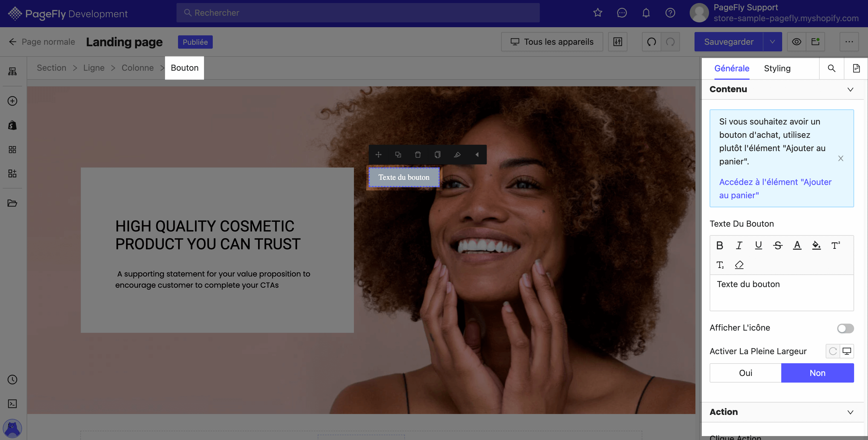
Task: Open the Tous les appareils device selector
Action: (x=552, y=42)
